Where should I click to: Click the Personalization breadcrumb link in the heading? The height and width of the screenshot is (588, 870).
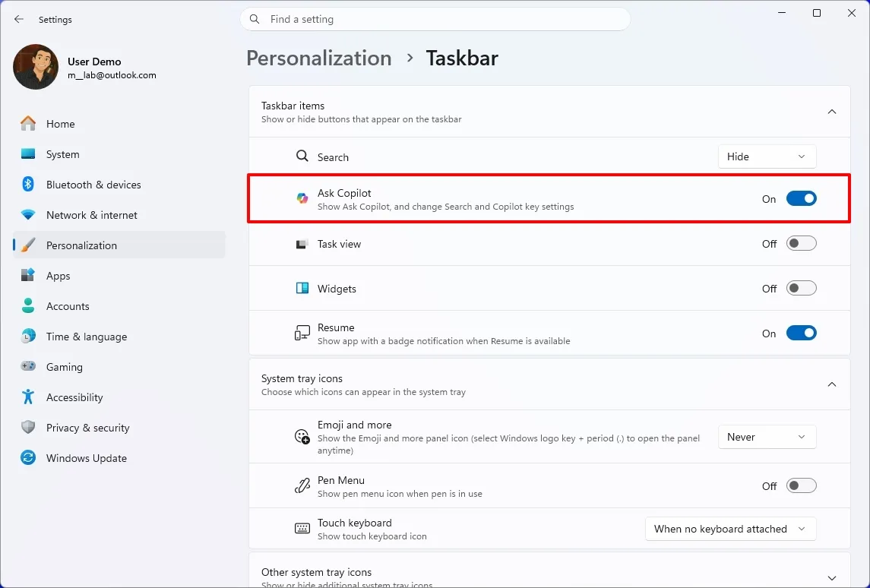319,58
